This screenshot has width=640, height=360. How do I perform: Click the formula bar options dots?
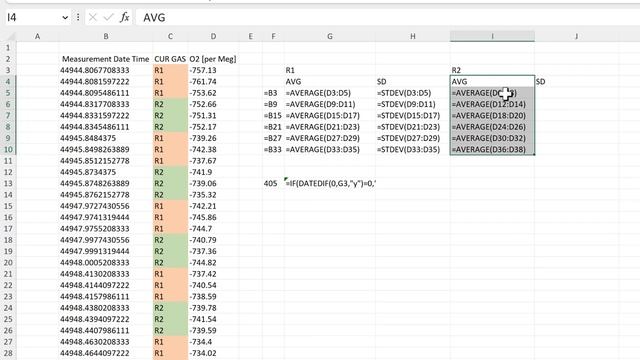point(78,17)
